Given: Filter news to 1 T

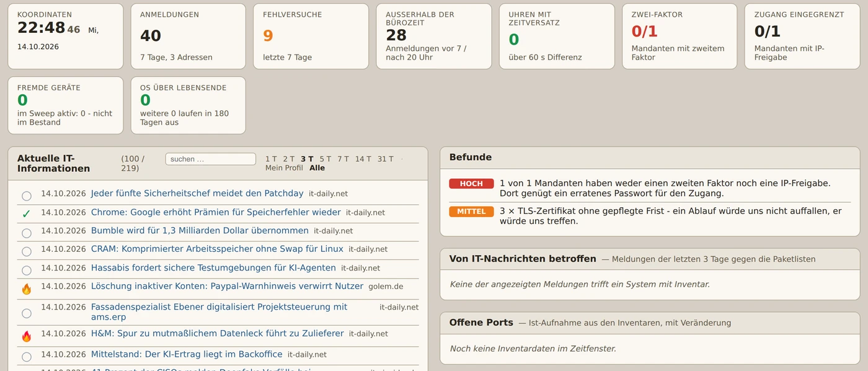Looking at the screenshot, I should (272, 159).
